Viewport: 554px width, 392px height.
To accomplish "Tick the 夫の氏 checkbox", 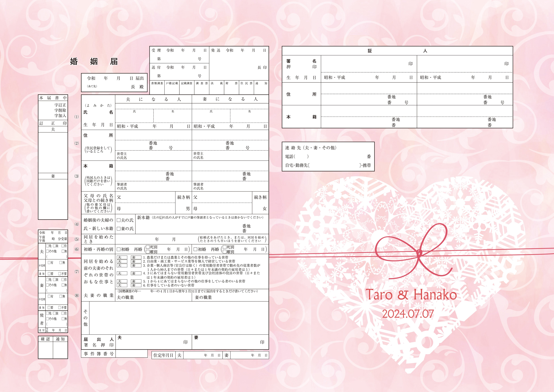I will (119, 220).
